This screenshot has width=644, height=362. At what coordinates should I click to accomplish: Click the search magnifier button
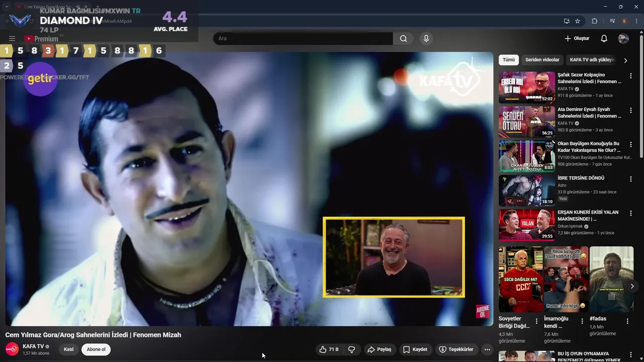click(x=403, y=39)
